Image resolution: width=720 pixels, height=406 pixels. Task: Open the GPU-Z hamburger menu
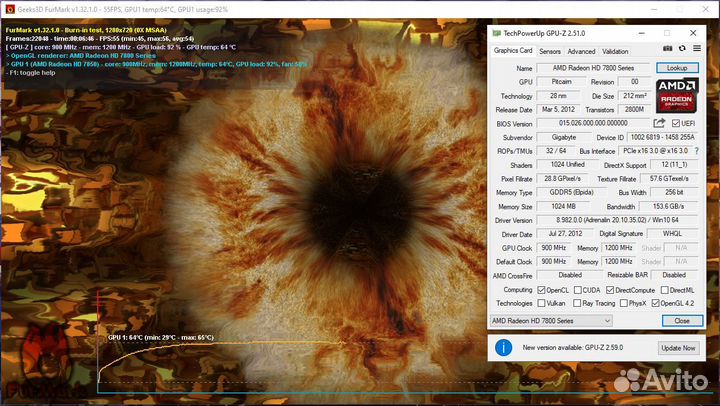[697, 49]
